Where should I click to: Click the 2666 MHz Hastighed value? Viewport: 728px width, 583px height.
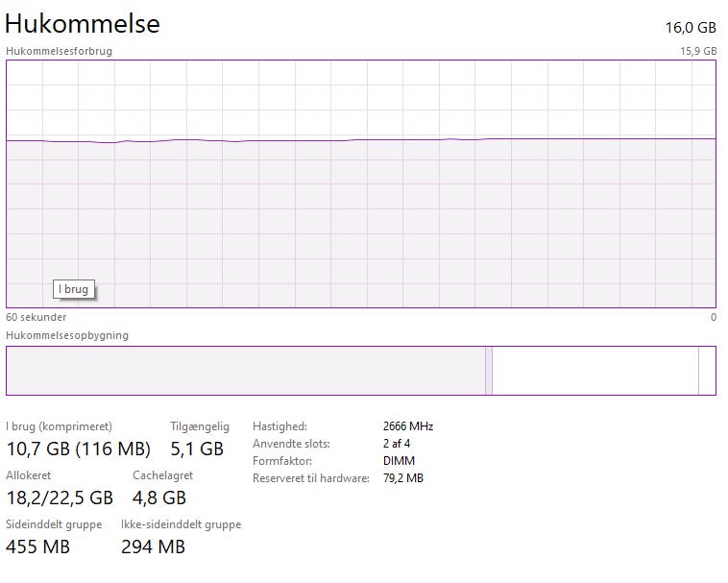point(408,426)
